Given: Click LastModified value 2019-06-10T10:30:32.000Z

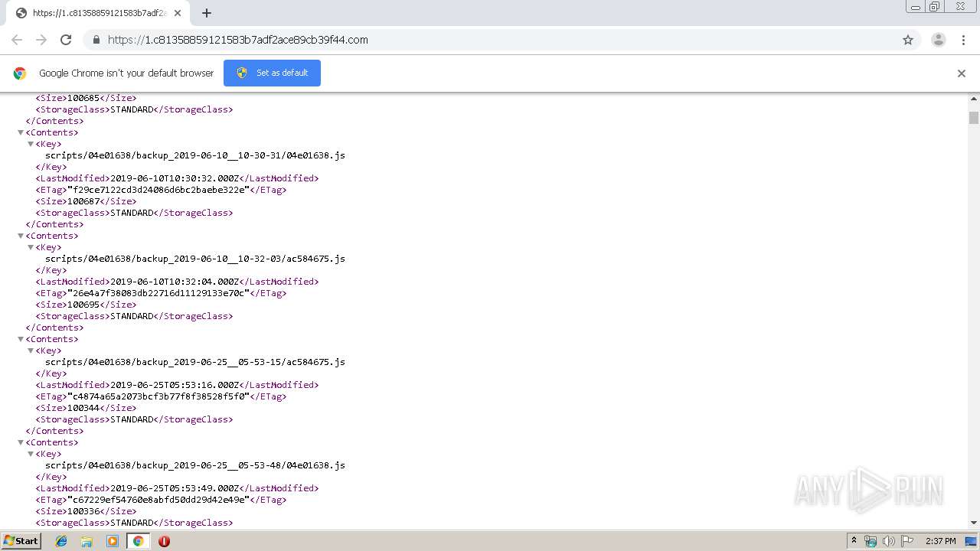Looking at the screenshot, I should (175, 178).
